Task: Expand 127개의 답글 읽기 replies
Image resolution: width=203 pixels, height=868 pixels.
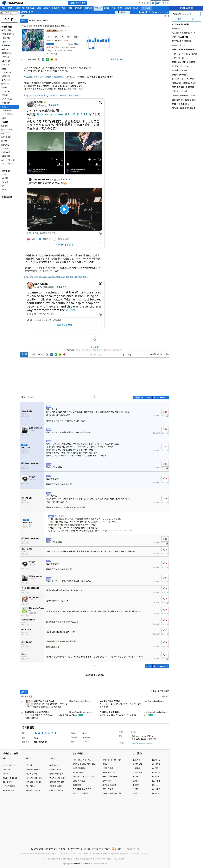Action: click(64, 245)
